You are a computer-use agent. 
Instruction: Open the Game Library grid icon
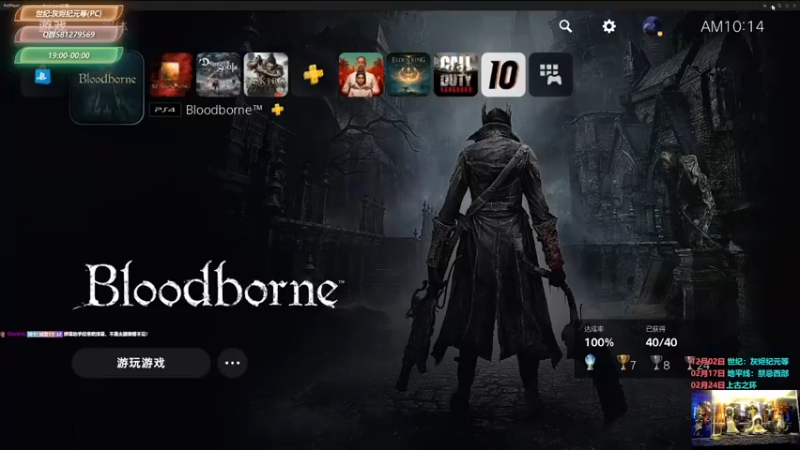coord(551,74)
